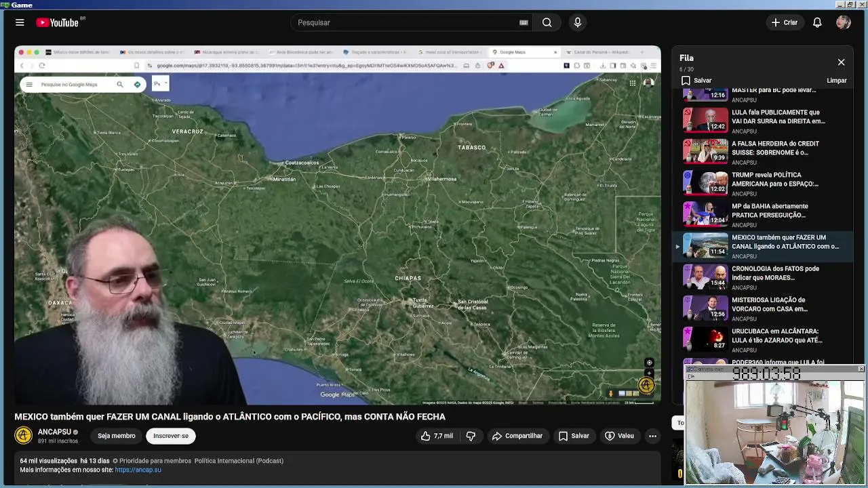The image size is (868, 488).
Task: Select 'MISTERIOSA LIGAÇÃO de VORCARO' queue title
Action: (x=770, y=304)
